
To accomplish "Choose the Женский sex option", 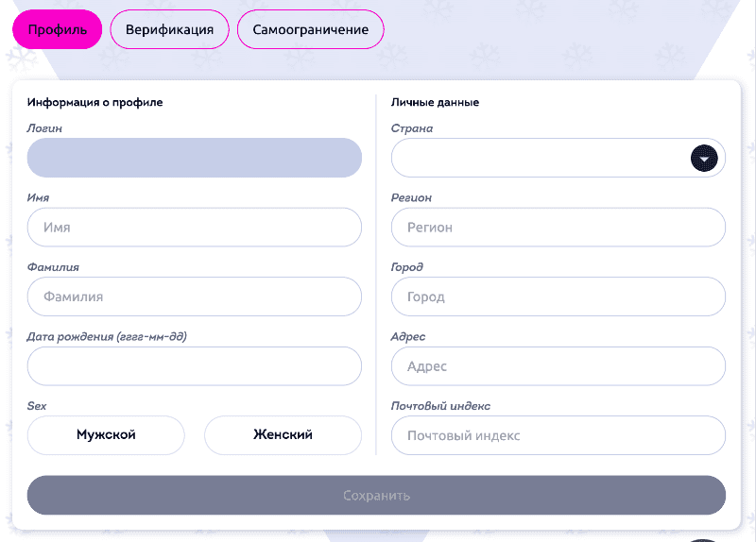I will coord(283,435).
